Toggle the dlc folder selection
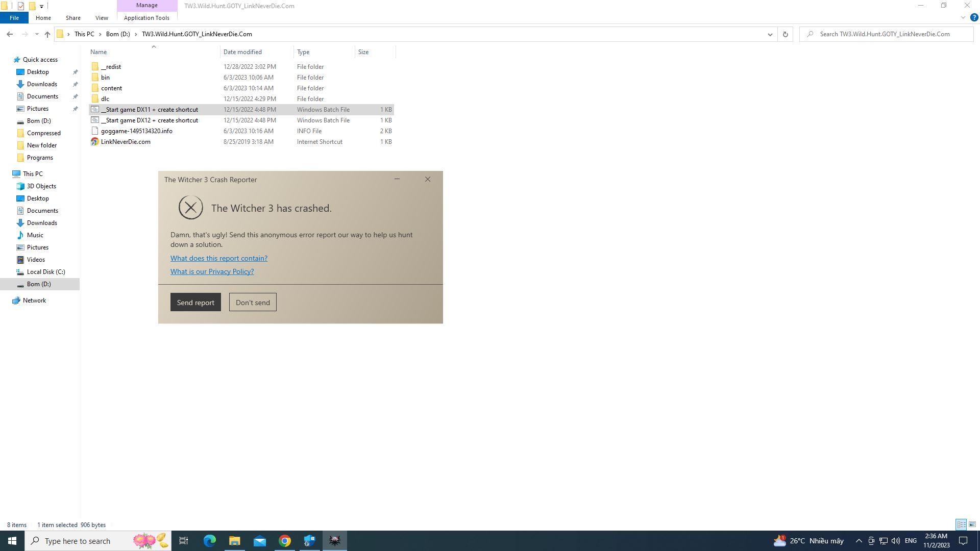The width and height of the screenshot is (980, 551). [106, 98]
